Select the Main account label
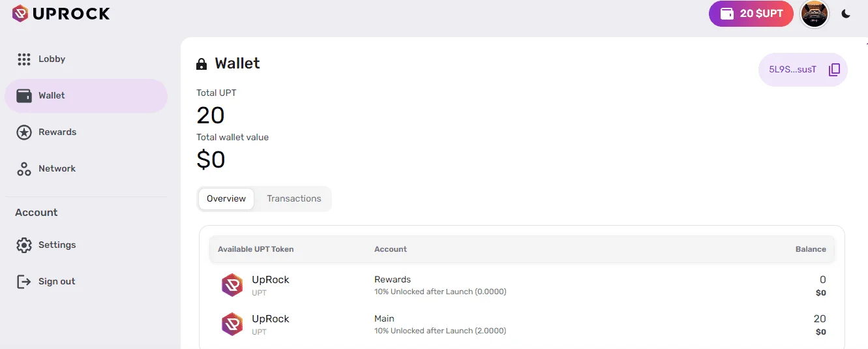Screen dimensions: 868x349 click(x=384, y=319)
